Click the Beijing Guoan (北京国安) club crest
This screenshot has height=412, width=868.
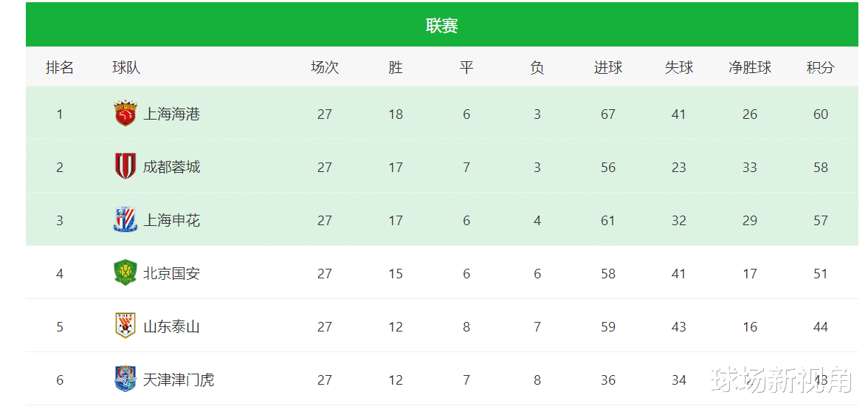pyautogui.click(x=125, y=273)
